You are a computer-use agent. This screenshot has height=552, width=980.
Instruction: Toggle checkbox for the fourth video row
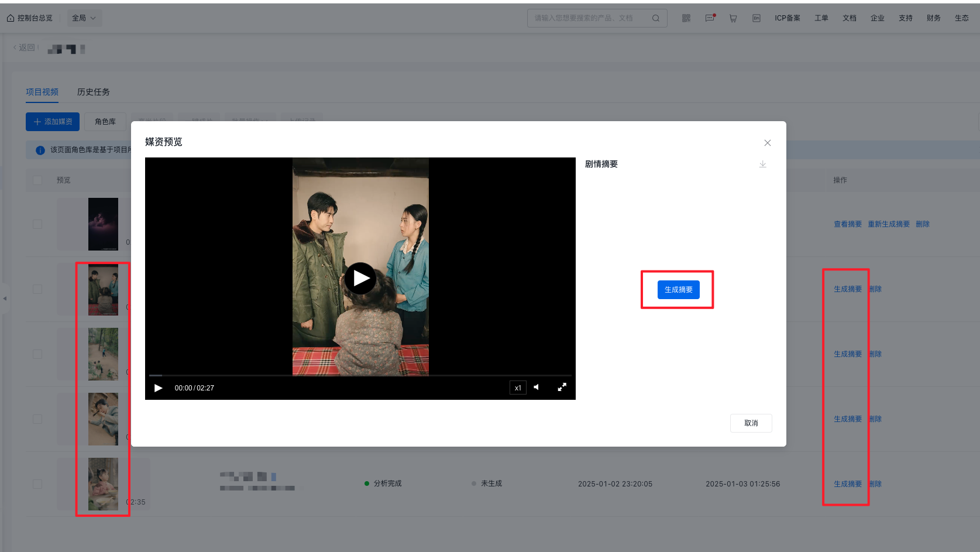[x=37, y=419]
